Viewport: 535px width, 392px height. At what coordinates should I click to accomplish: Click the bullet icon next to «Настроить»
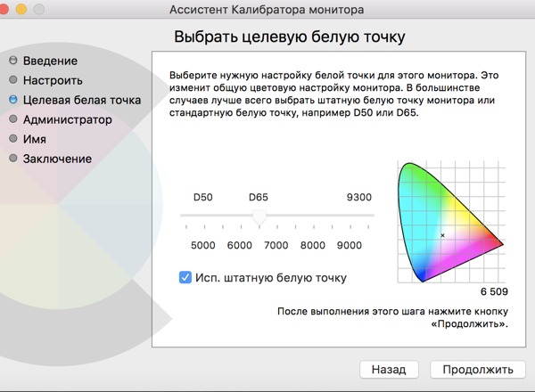(x=13, y=80)
